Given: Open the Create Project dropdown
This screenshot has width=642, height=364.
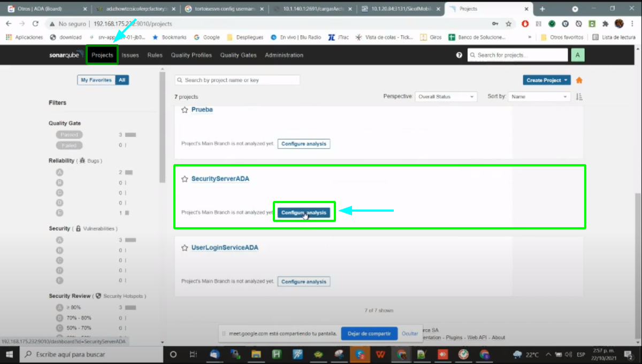Looking at the screenshot, I should pos(546,80).
